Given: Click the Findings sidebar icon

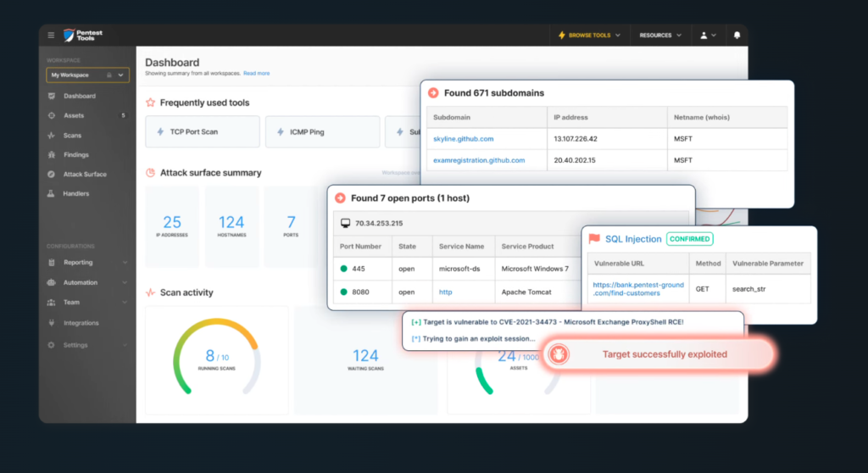Looking at the screenshot, I should pos(52,154).
